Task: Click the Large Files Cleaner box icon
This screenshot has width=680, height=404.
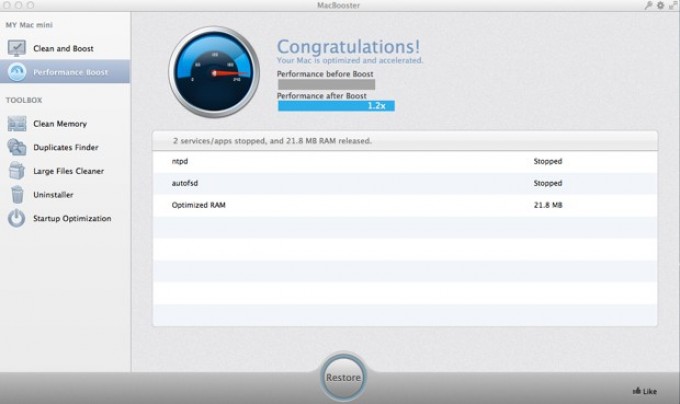Action: point(16,171)
